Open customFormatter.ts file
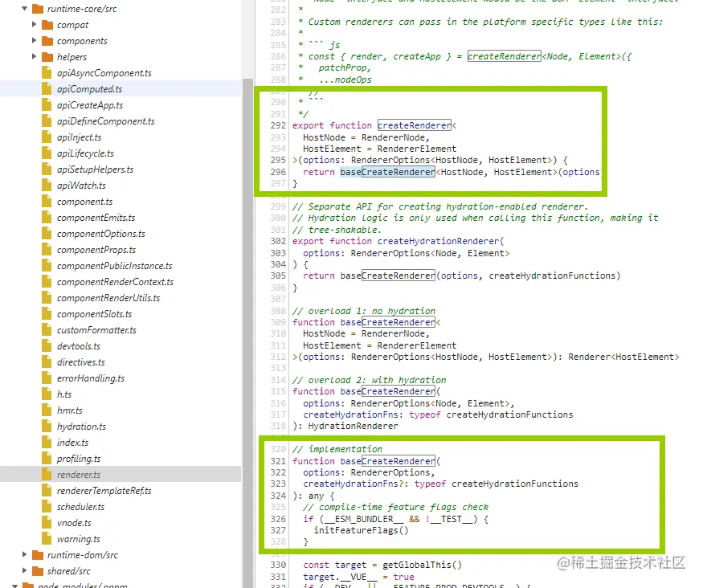This screenshot has height=588, width=703. point(96,330)
